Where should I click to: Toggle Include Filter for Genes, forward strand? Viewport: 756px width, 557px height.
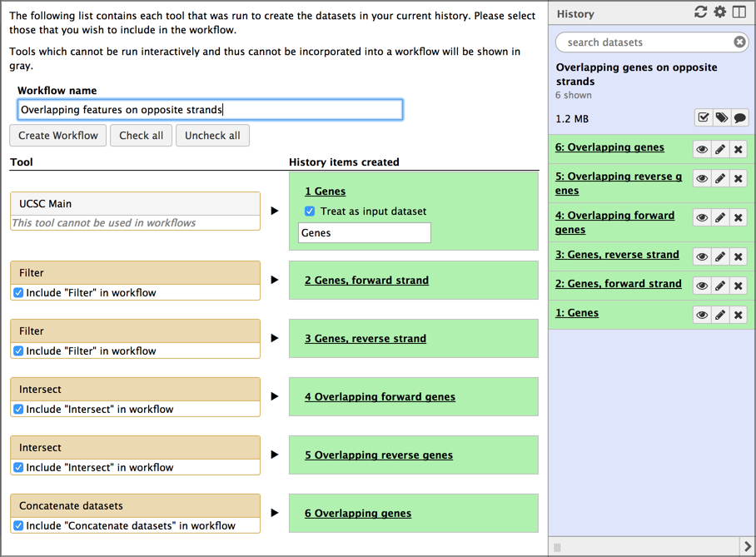pyautogui.click(x=18, y=293)
